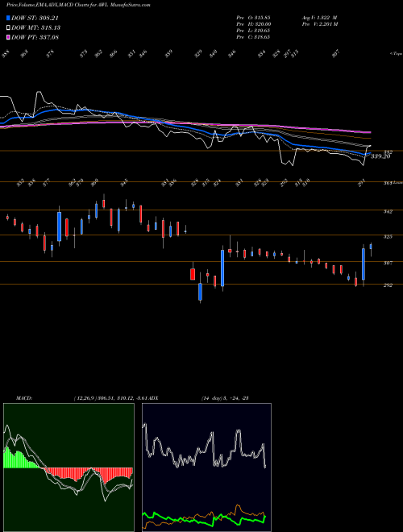Screen dimensions: 403x532
Task: Click the 339.20 EMA price label
Action: [x=380, y=156]
